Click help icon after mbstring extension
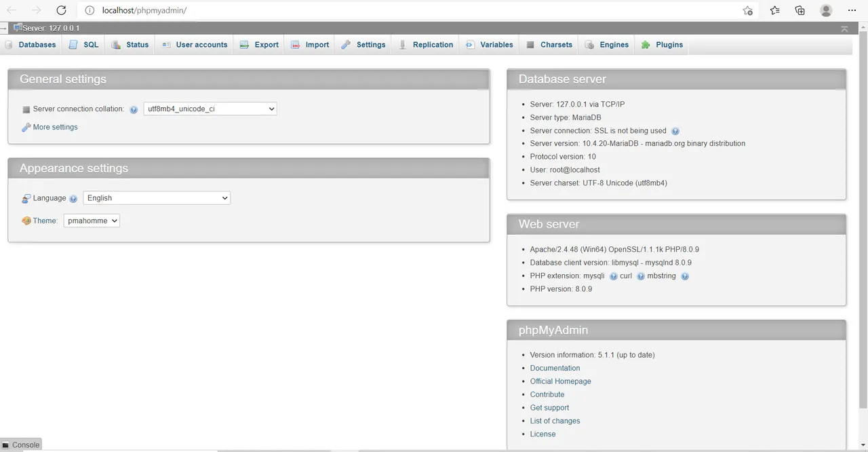 (685, 276)
